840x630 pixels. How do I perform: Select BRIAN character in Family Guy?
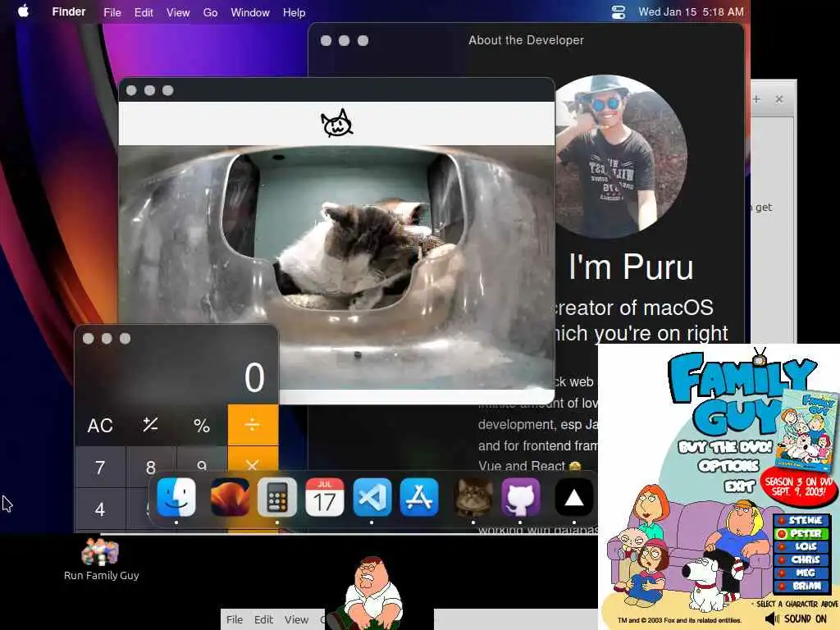point(802,586)
